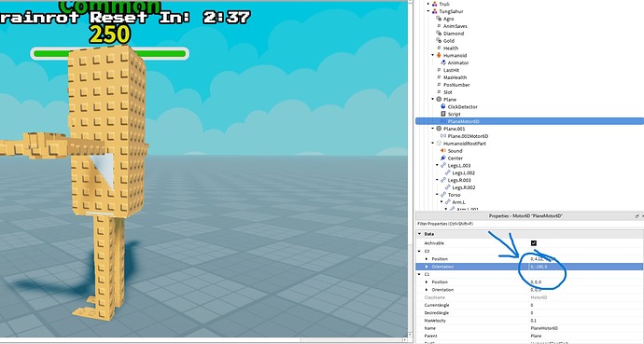Click the TungSahur model icon

[435, 11]
